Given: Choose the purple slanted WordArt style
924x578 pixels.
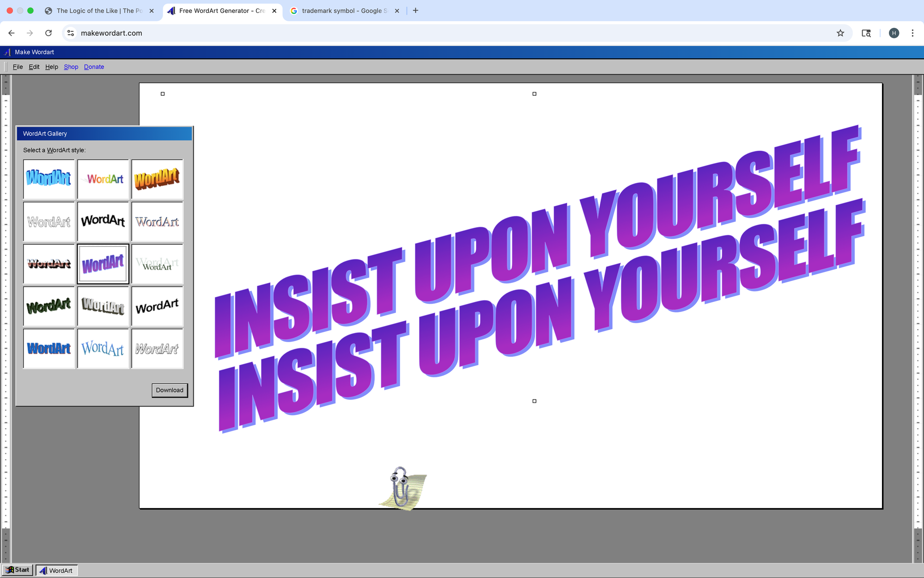Looking at the screenshot, I should click(x=103, y=264).
